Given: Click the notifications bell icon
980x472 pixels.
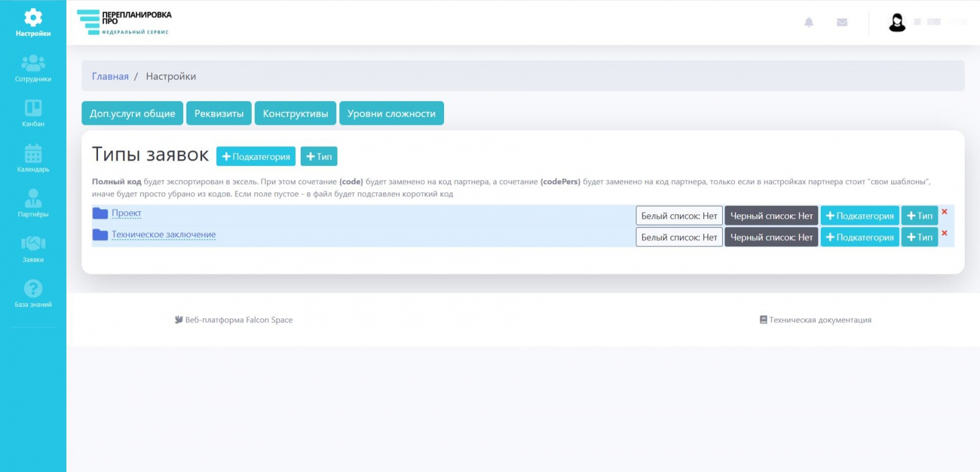Looking at the screenshot, I should [809, 23].
